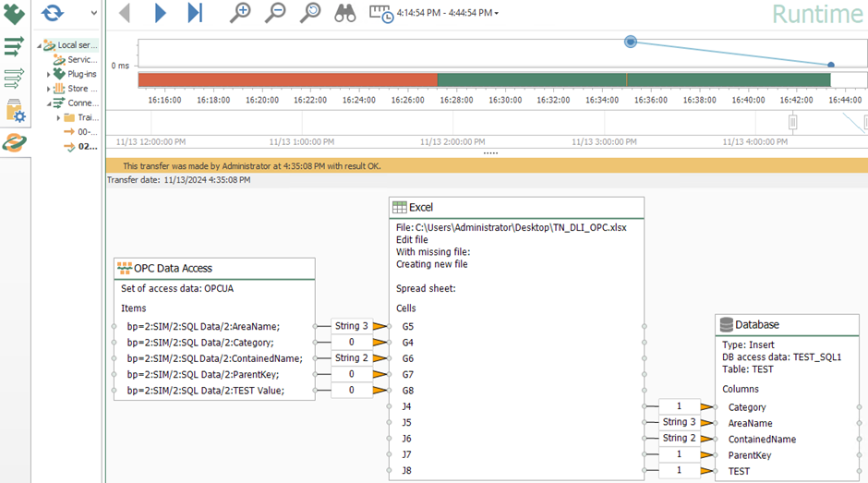868x483 pixels.
Task: Open search with the binoculars icon
Action: pyautogui.click(x=344, y=12)
